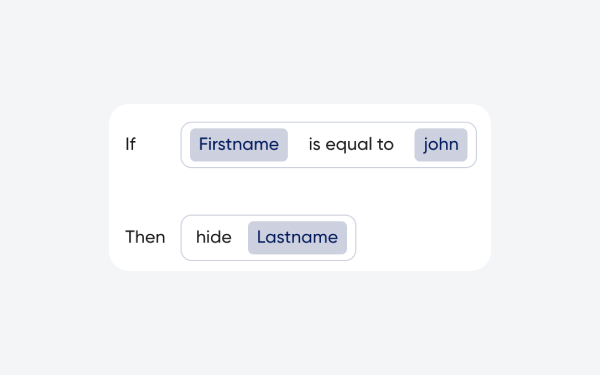This screenshot has height=375, width=600.
Task: Click empty card area between both rows
Action: tap(300, 191)
